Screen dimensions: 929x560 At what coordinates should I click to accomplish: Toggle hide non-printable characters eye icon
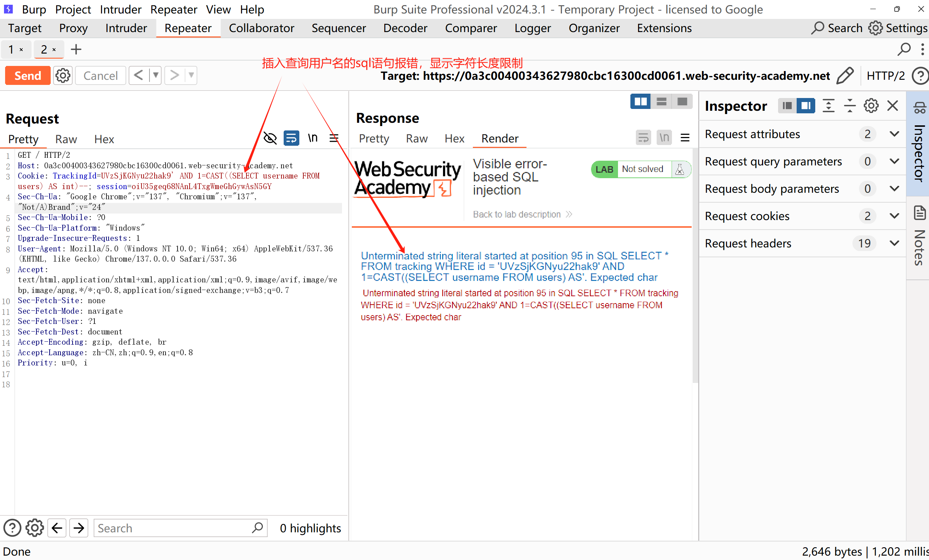tap(270, 138)
